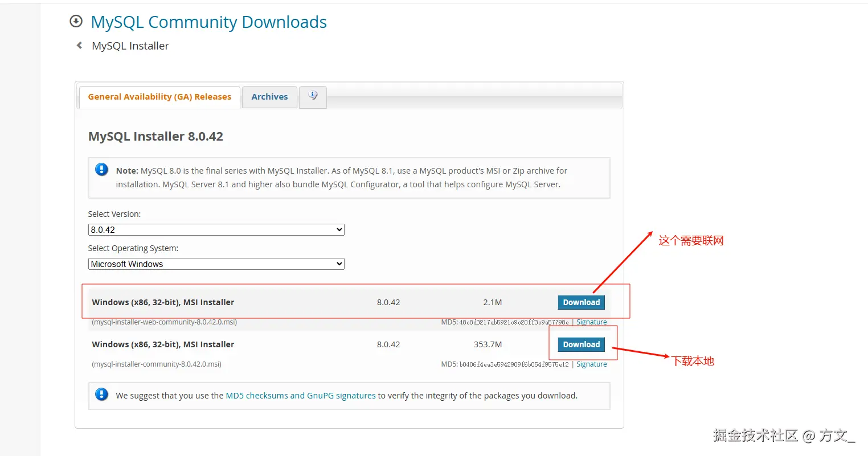Screen dimensions: 868x456
Task: Expand the Select Version dropdown showing 8.0.42
Action: 216,230
